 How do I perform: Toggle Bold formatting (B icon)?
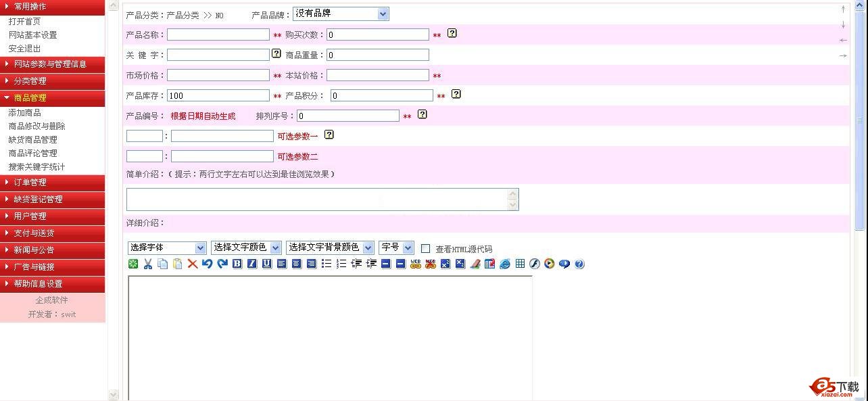click(237, 264)
